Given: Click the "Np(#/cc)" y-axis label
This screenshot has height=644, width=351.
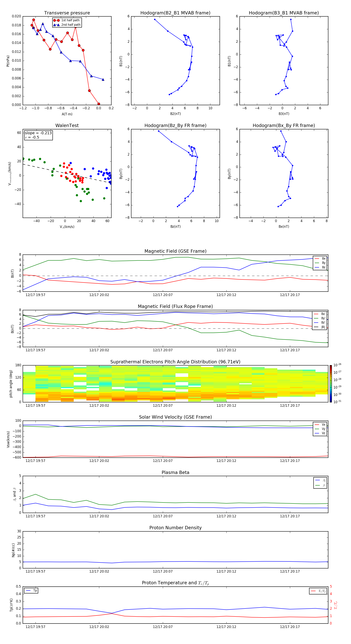Looking at the screenshot, I should [x=13, y=550].
